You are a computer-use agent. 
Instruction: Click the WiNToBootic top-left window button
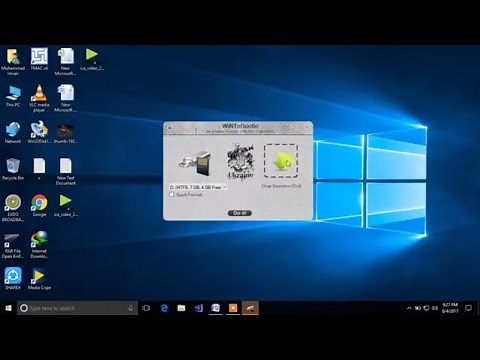169,127
